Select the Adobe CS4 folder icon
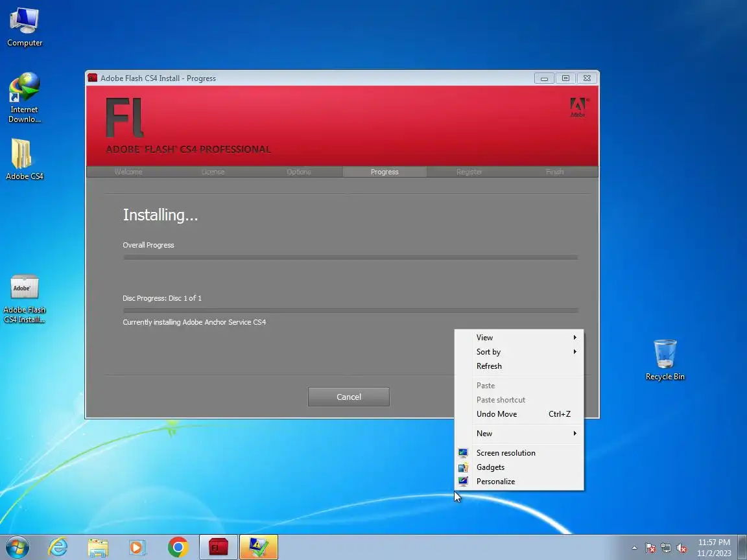The image size is (747, 560). [24, 159]
